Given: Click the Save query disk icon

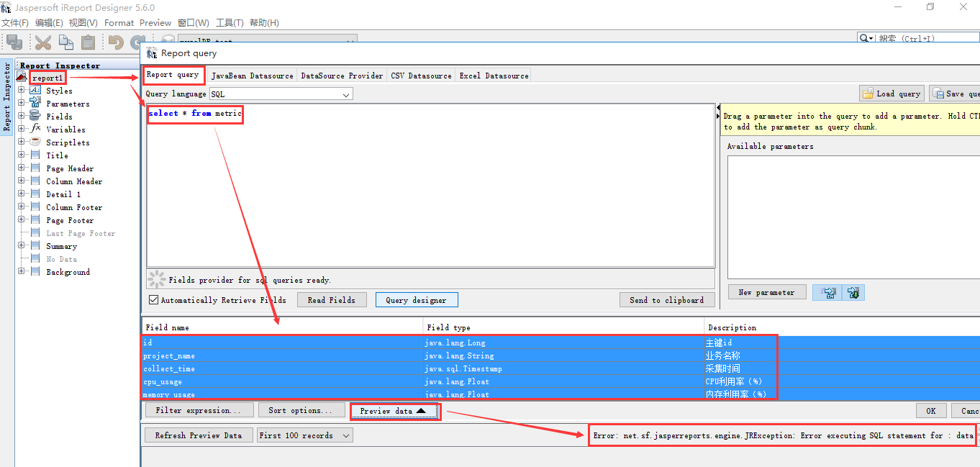Looking at the screenshot, I should pyautogui.click(x=938, y=94).
